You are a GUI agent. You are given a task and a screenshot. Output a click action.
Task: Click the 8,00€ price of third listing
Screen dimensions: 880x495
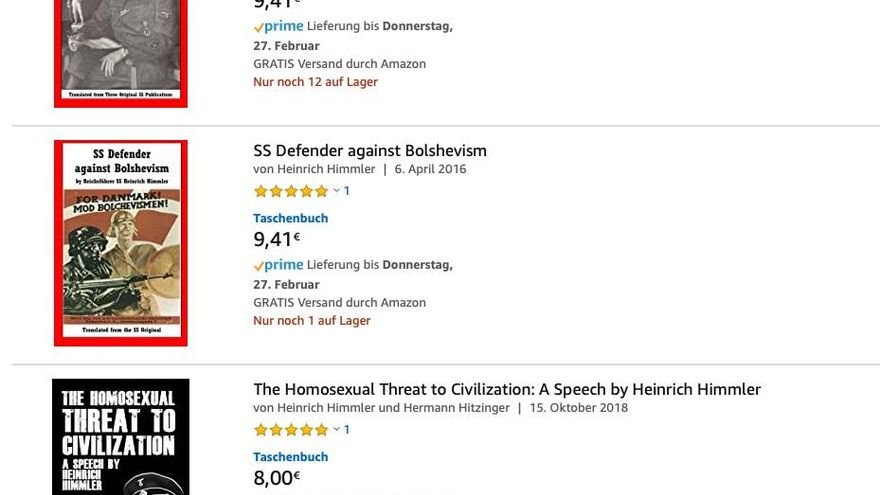click(x=276, y=478)
